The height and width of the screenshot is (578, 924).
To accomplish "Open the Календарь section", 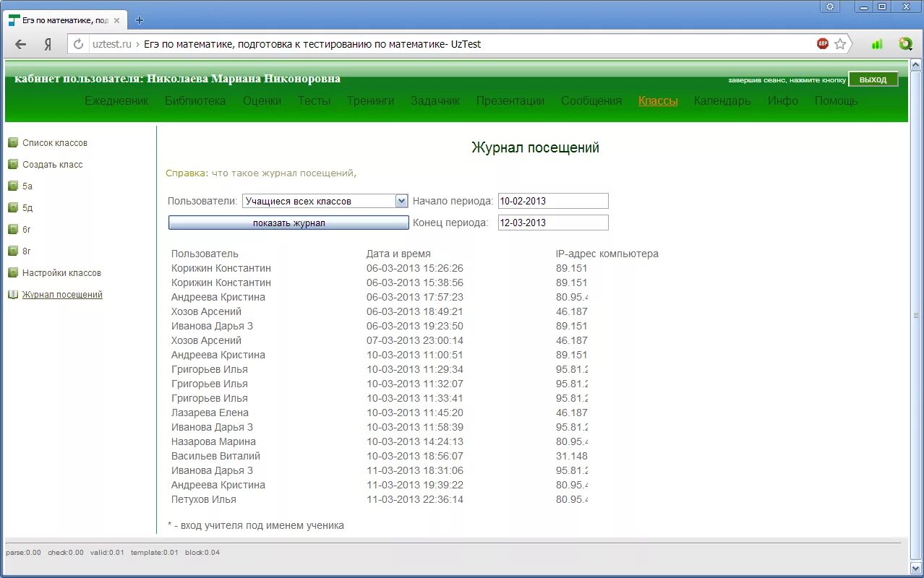I will [722, 101].
